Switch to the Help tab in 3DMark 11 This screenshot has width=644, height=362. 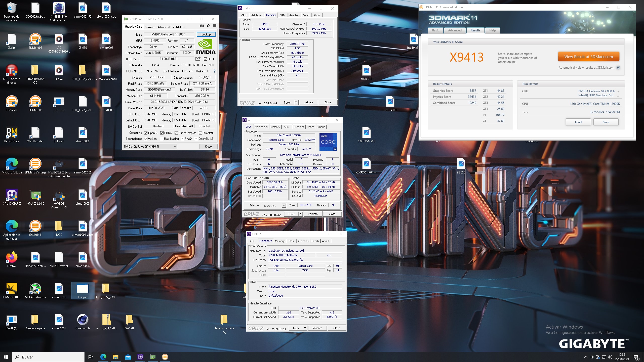tap(492, 30)
